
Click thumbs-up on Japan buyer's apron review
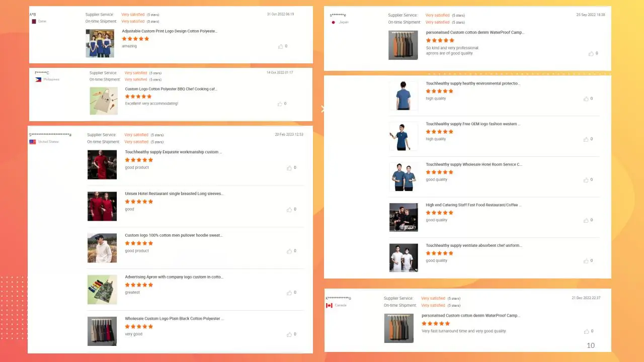click(591, 53)
